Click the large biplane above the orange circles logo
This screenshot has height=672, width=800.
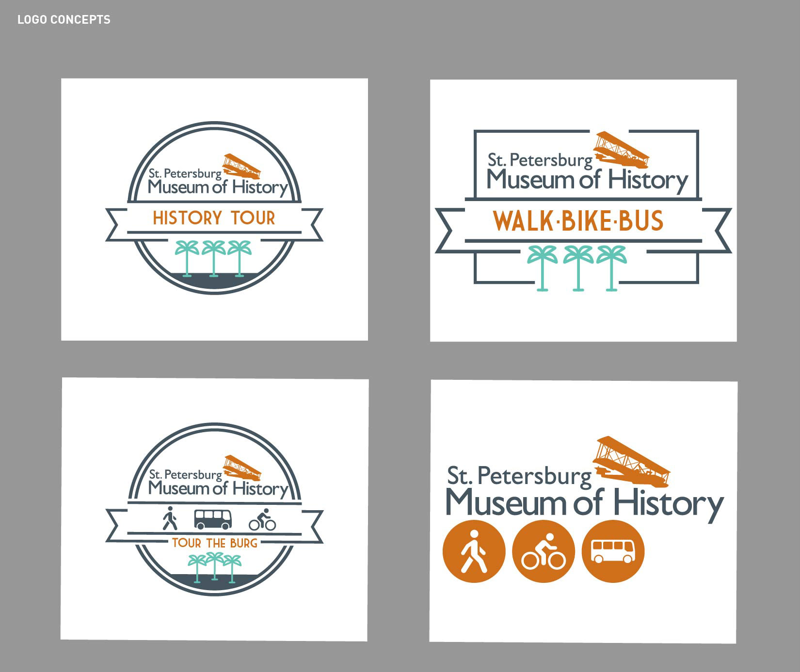(632, 461)
